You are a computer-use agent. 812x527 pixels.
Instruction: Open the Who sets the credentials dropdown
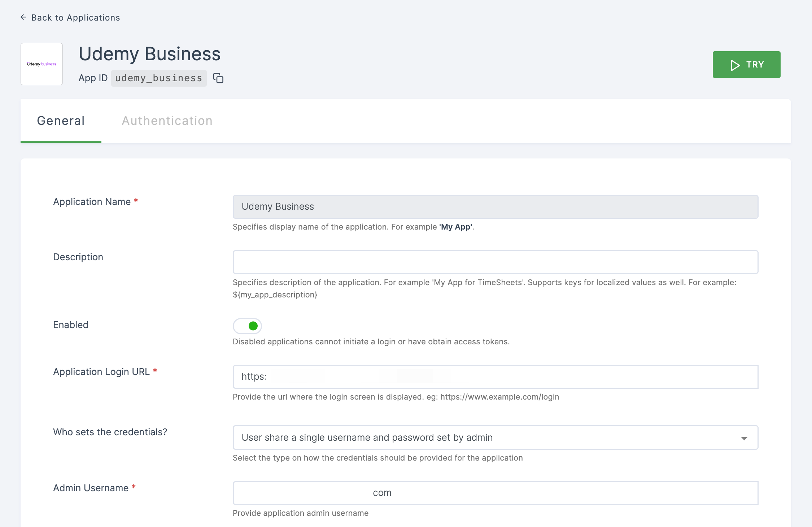click(x=496, y=437)
